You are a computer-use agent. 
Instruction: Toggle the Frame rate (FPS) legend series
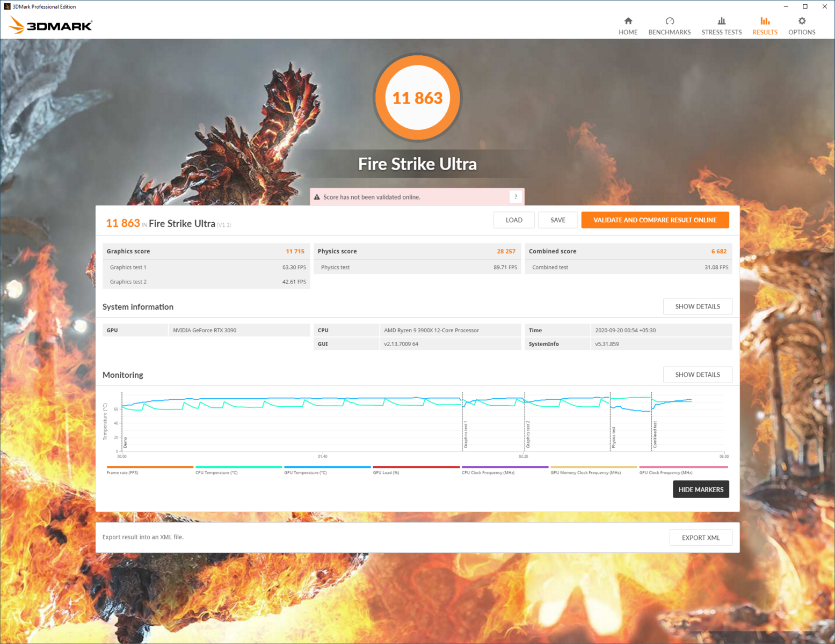click(150, 470)
